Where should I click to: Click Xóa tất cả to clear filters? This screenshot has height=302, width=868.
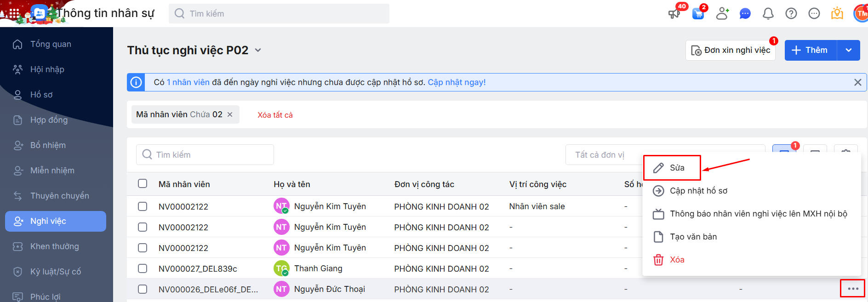(275, 115)
